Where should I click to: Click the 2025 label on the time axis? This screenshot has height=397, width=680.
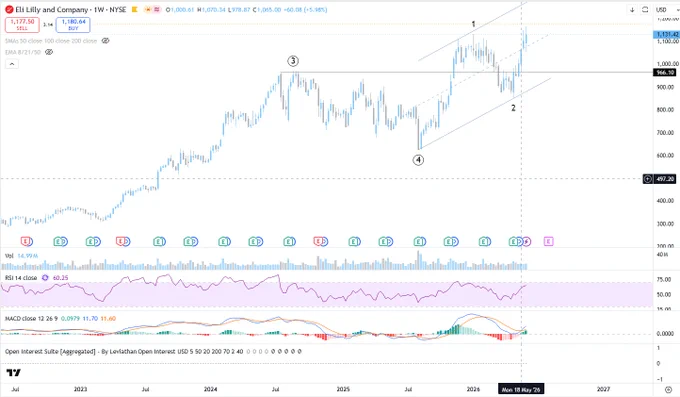point(343,389)
